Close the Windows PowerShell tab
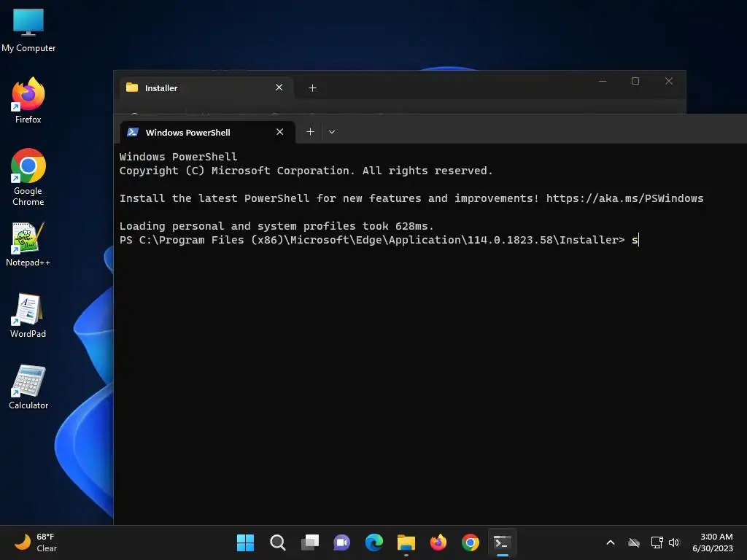 click(279, 132)
